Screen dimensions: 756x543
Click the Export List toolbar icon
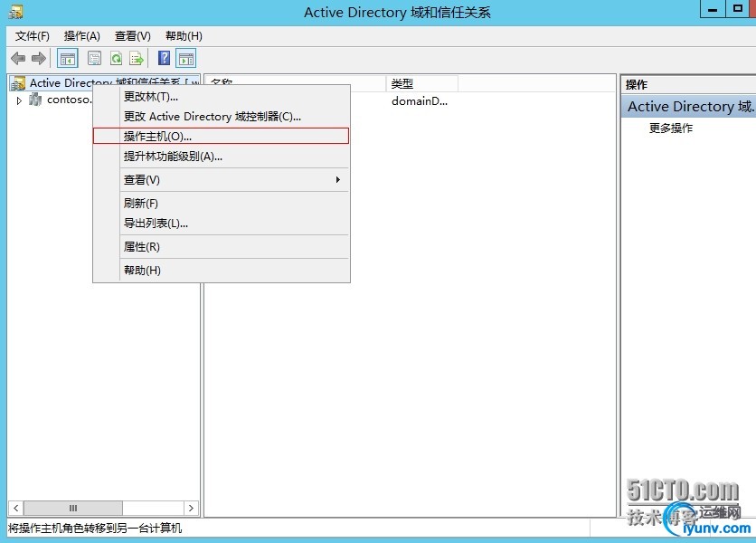click(x=137, y=59)
